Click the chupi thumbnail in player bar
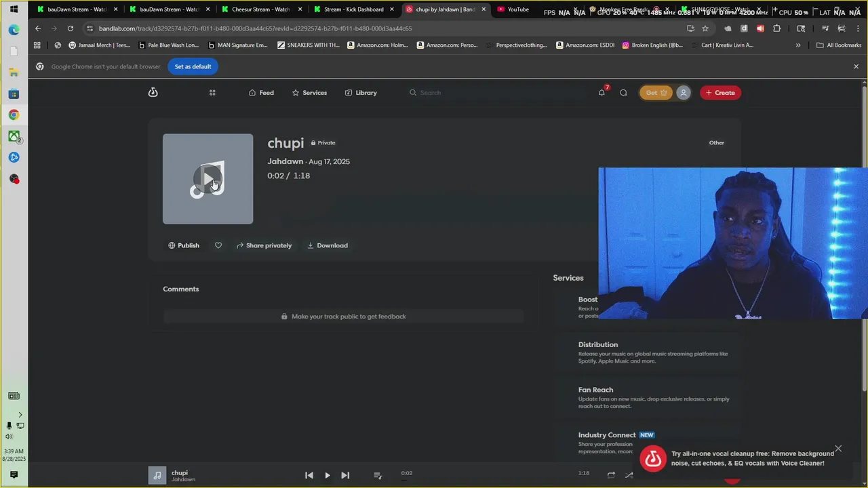Image resolution: width=868 pixels, height=488 pixels. click(x=157, y=475)
